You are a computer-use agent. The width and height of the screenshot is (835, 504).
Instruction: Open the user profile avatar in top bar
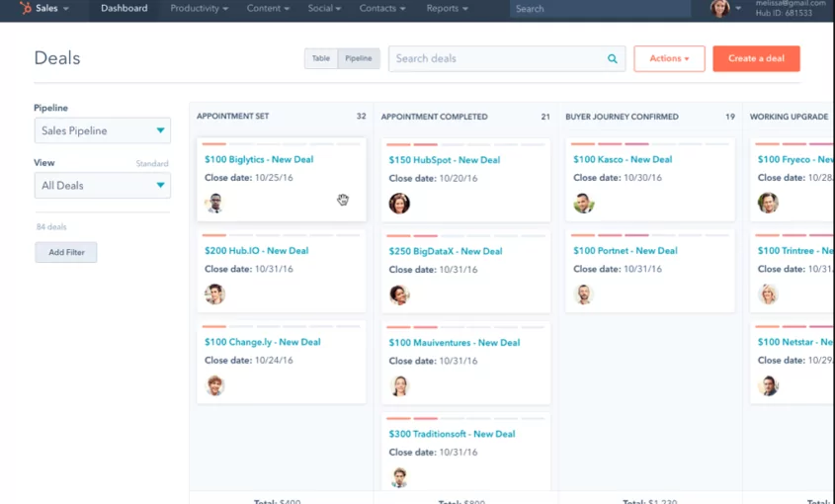pos(719,8)
